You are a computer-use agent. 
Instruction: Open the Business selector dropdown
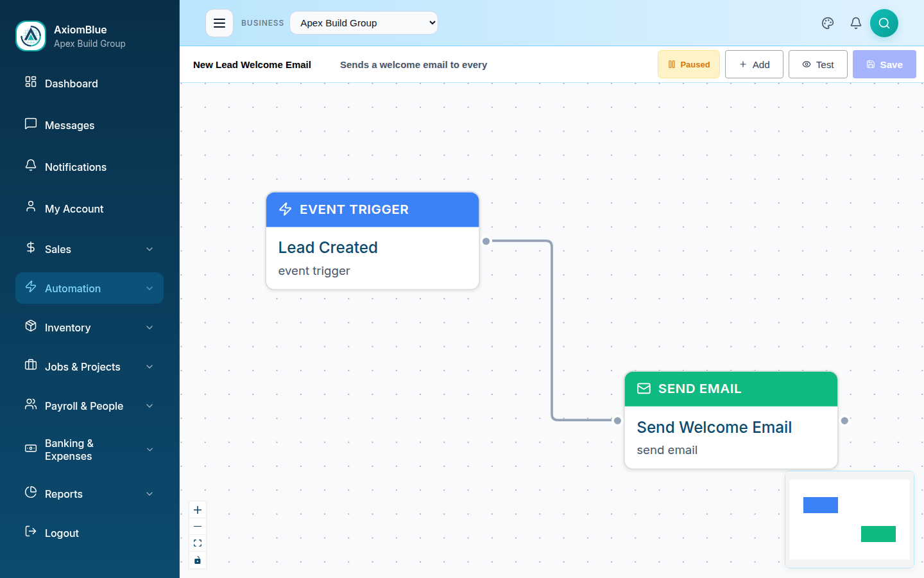click(x=364, y=23)
